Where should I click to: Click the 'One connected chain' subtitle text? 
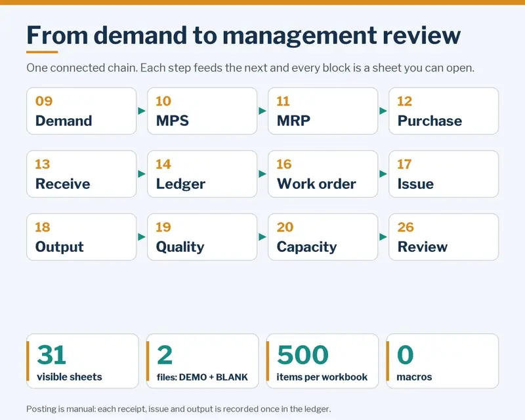(x=250, y=68)
